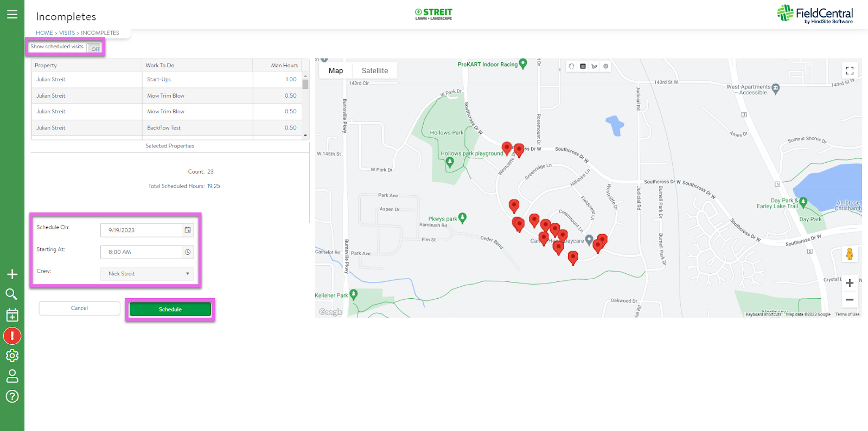Click the properties list scrollbar thumb
868x431 pixels.
pos(305,84)
